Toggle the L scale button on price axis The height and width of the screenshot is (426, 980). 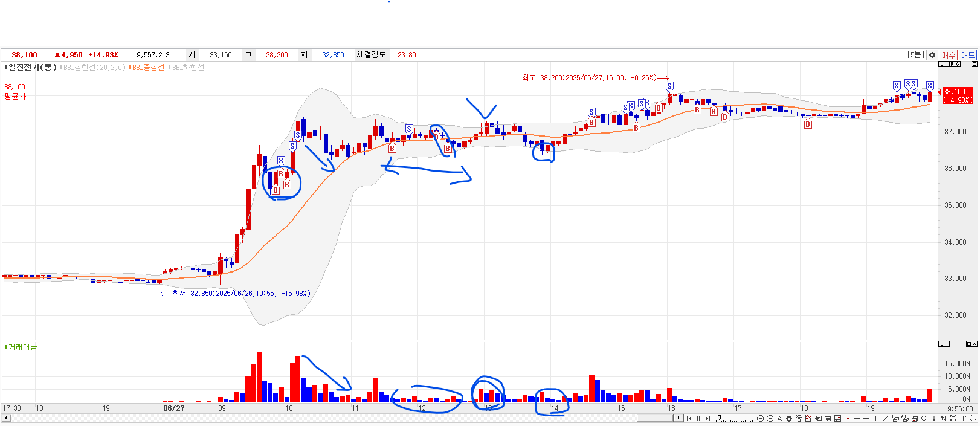point(941,64)
